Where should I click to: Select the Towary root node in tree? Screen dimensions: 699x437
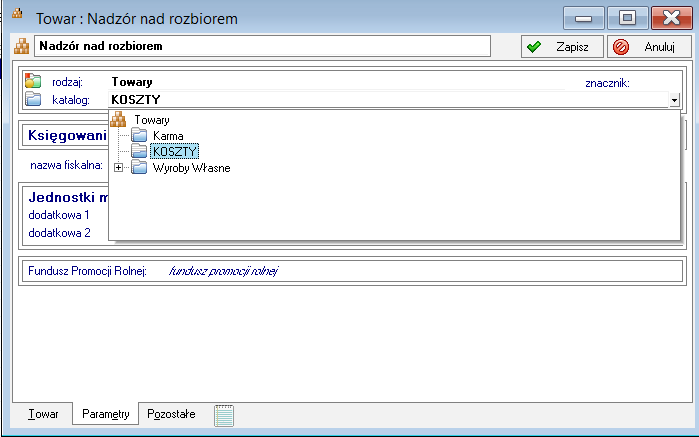[152, 120]
